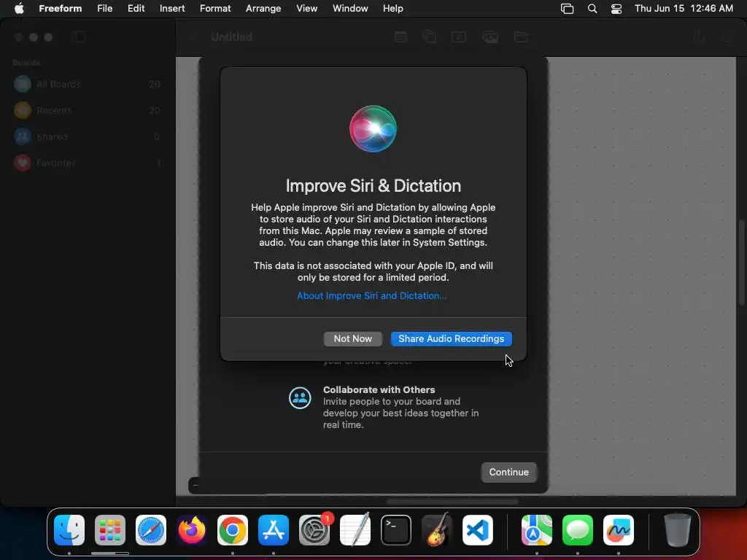Launch Google Chrome from the Dock
The image size is (747, 560).
(233, 530)
